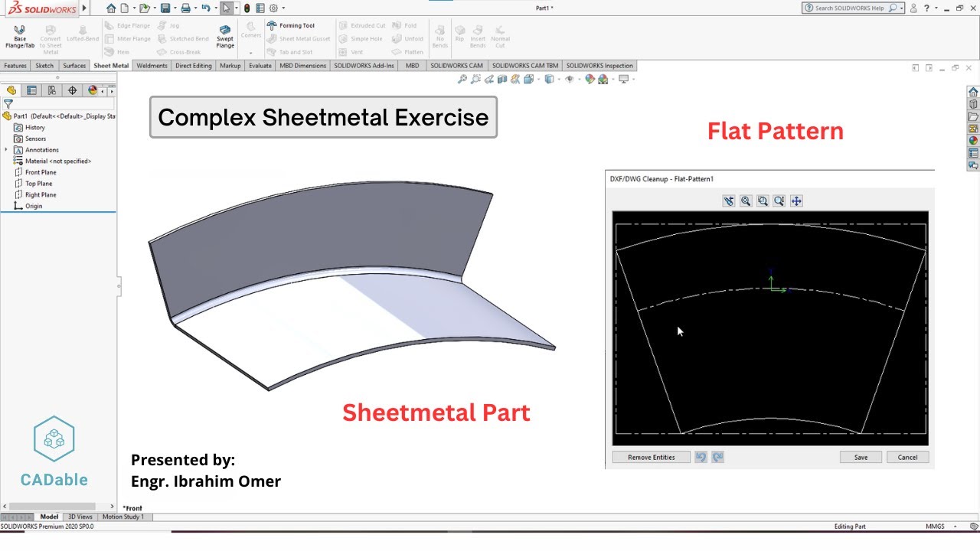Open the Corners dropdown arrow
The height and width of the screenshot is (551, 980).
(251, 52)
